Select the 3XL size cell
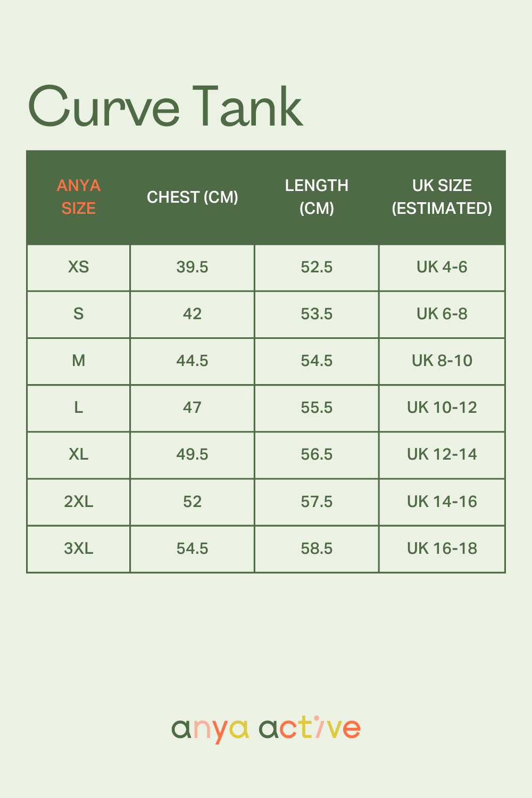This screenshot has height=798, width=532. [78, 548]
